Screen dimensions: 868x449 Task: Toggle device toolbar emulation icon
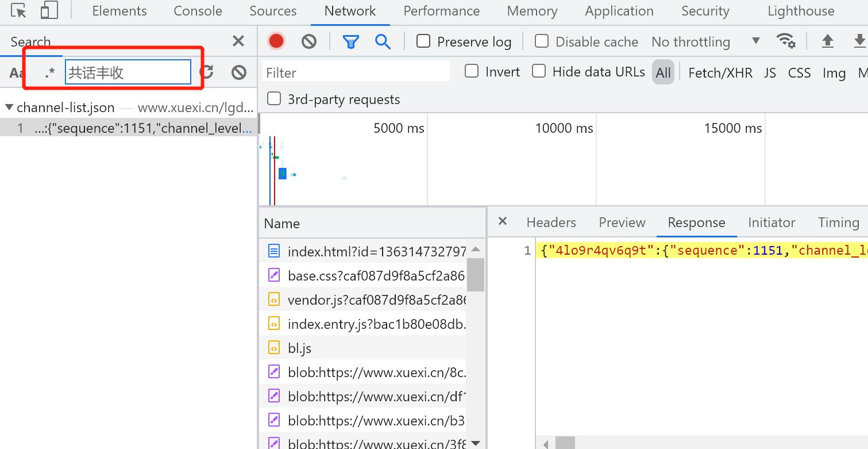point(49,11)
